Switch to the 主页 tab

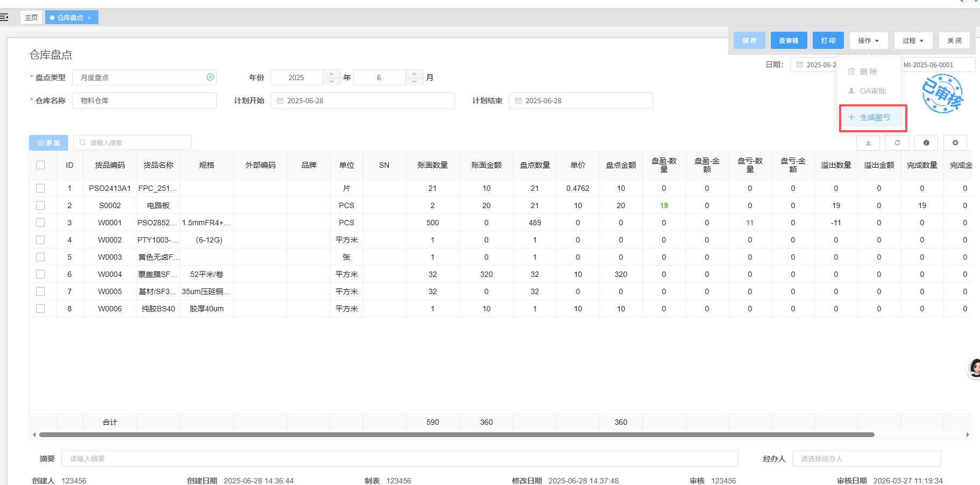(x=31, y=18)
